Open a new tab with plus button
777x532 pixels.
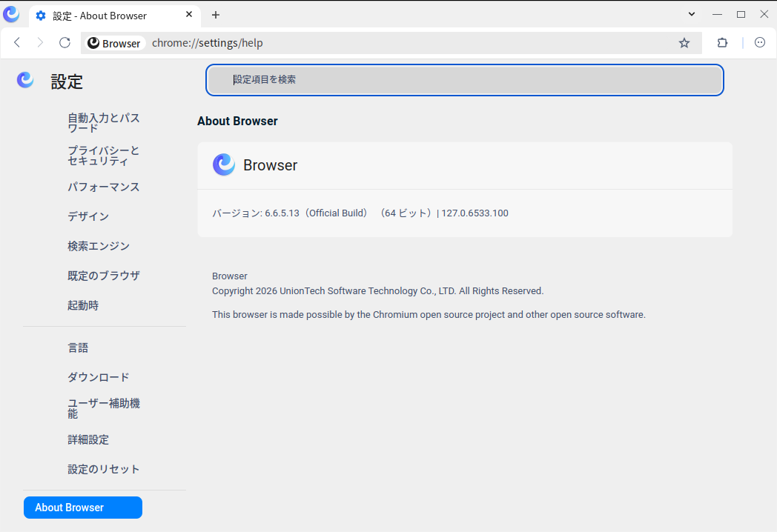[216, 15]
